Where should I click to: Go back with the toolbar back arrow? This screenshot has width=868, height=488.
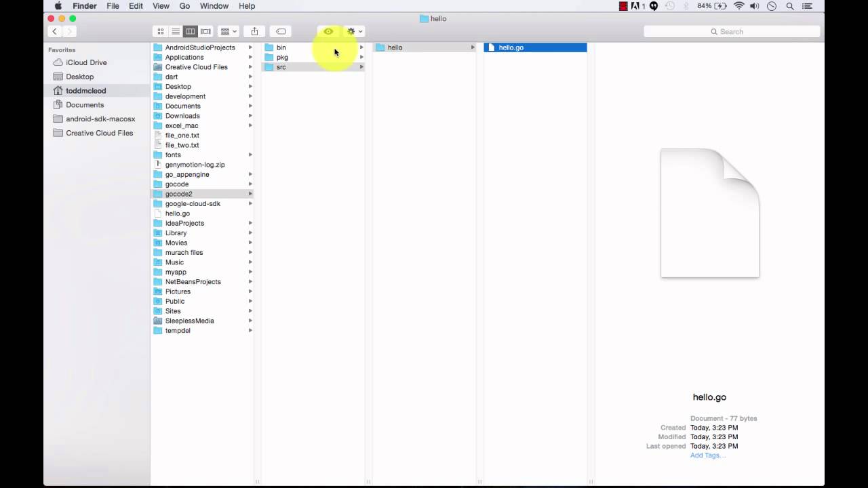[x=55, y=31]
